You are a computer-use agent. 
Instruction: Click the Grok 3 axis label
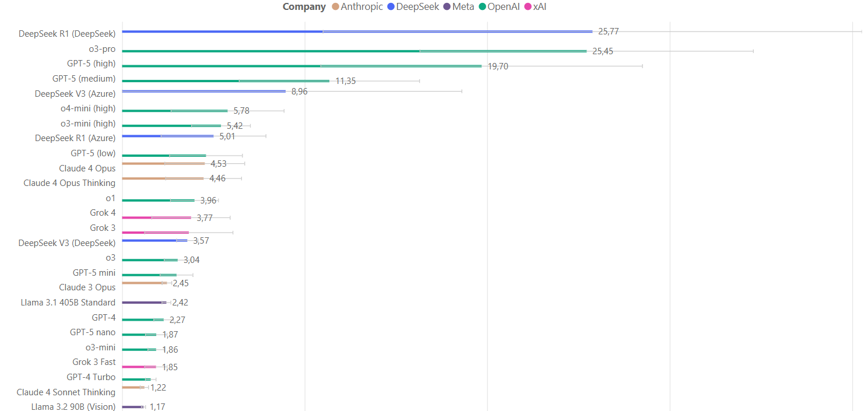pos(103,228)
